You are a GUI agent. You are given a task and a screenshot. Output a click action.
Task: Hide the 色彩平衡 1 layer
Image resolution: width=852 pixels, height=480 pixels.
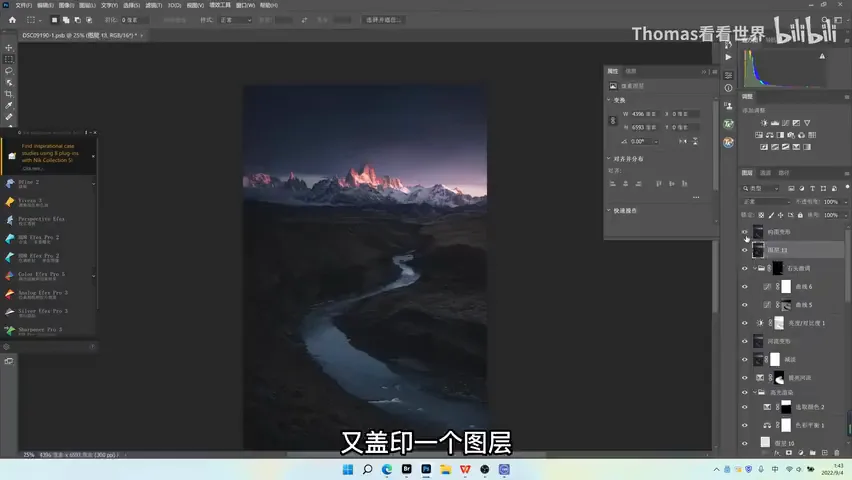tap(744, 425)
